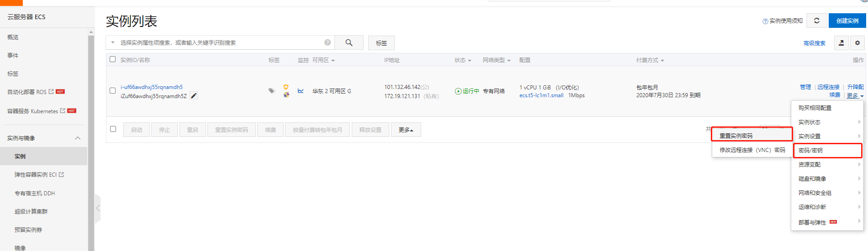The image size is (868, 251).
Task: Open the 网络类型 column filter dropdown
Action: (x=508, y=60)
